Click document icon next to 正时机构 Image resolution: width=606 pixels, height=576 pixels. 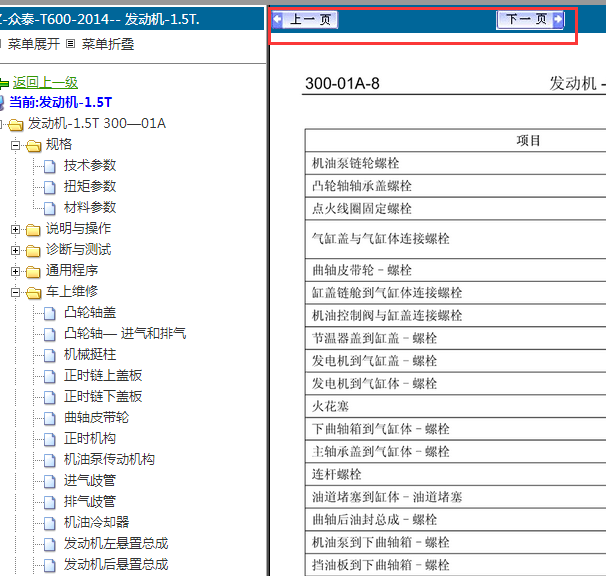[49, 439]
